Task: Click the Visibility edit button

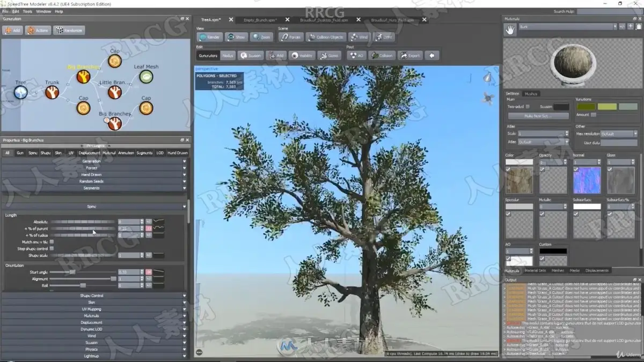Action: 302,55
